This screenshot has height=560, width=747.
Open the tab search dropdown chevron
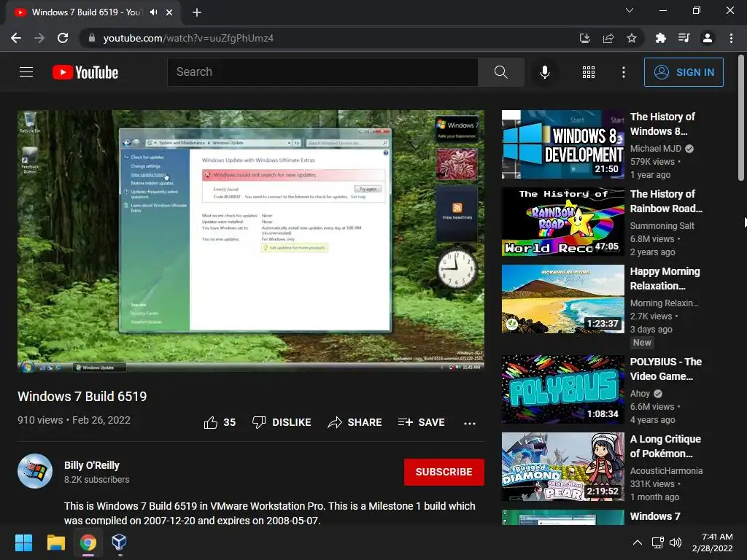(630, 10)
